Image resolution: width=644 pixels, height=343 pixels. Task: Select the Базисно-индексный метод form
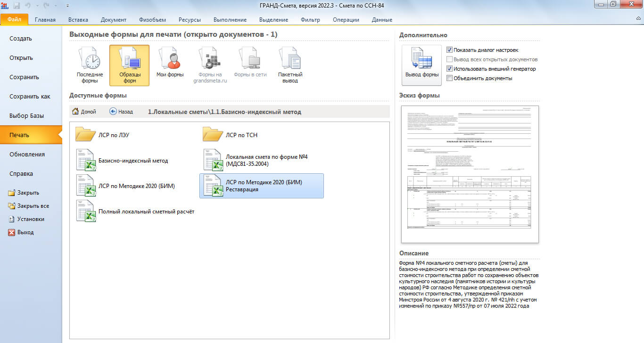tap(122, 160)
